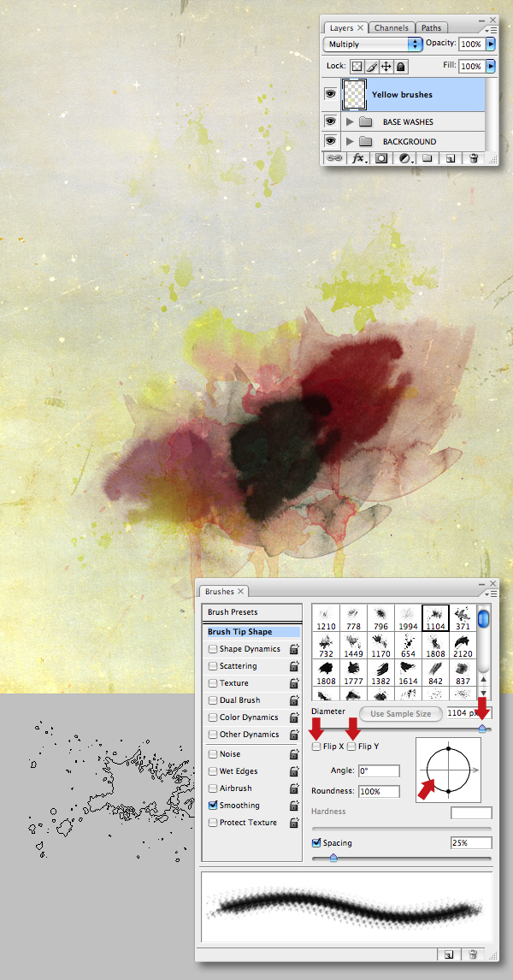Click the lock icon beside Color Dynamics

coord(293,717)
